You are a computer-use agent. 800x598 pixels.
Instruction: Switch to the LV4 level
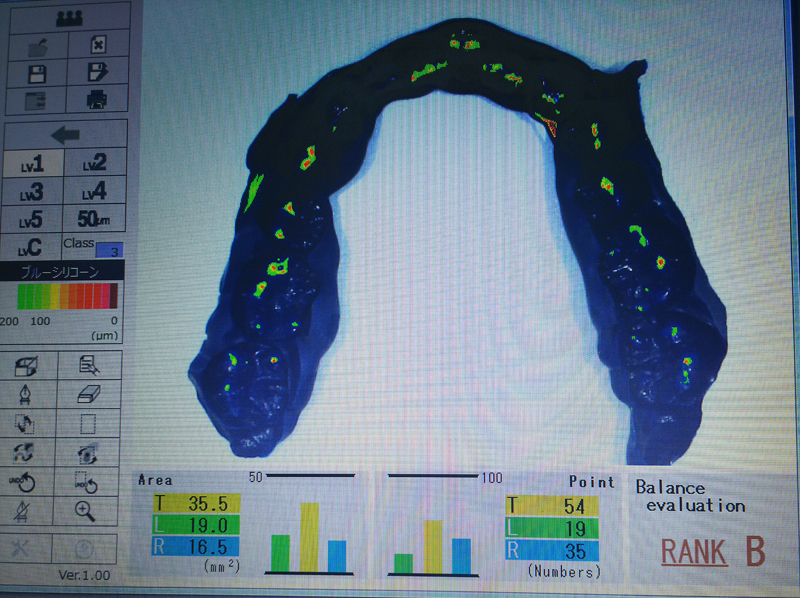tap(94, 191)
